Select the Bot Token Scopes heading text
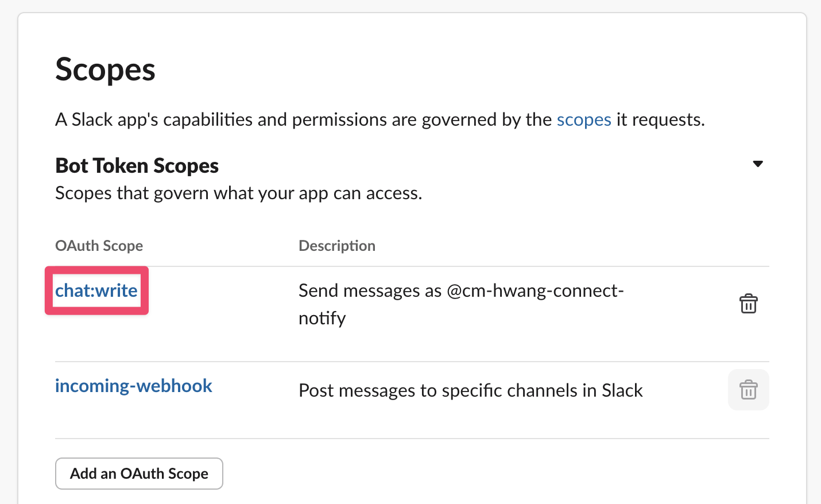The height and width of the screenshot is (504, 821). [x=137, y=166]
